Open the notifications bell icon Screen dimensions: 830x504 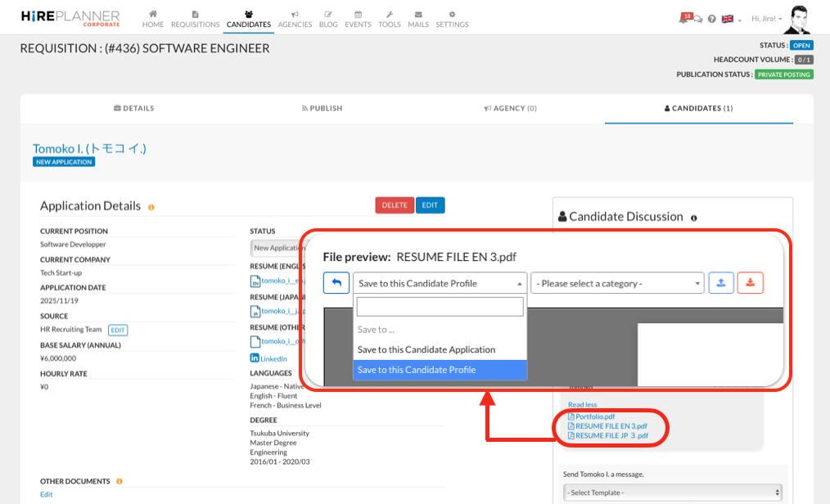(x=683, y=19)
